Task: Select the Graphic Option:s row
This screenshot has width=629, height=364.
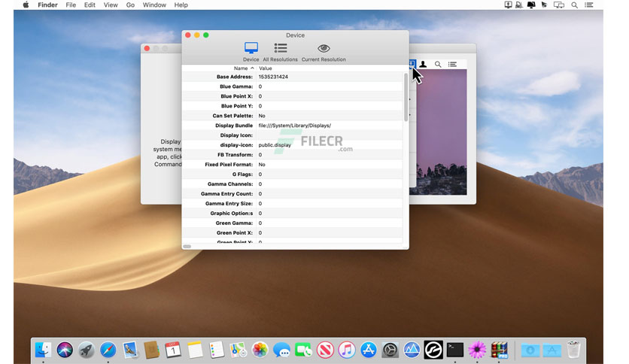Action: (293, 214)
